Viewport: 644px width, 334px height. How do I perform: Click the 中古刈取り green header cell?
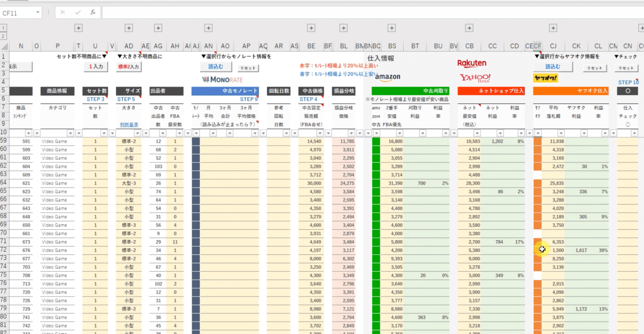[x=410, y=91]
